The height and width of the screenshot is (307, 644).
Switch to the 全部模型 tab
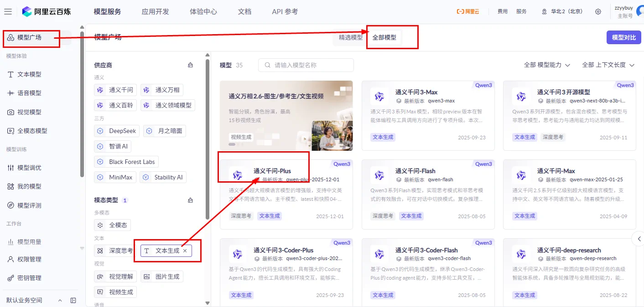pyautogui.click(x=384, y=37)
